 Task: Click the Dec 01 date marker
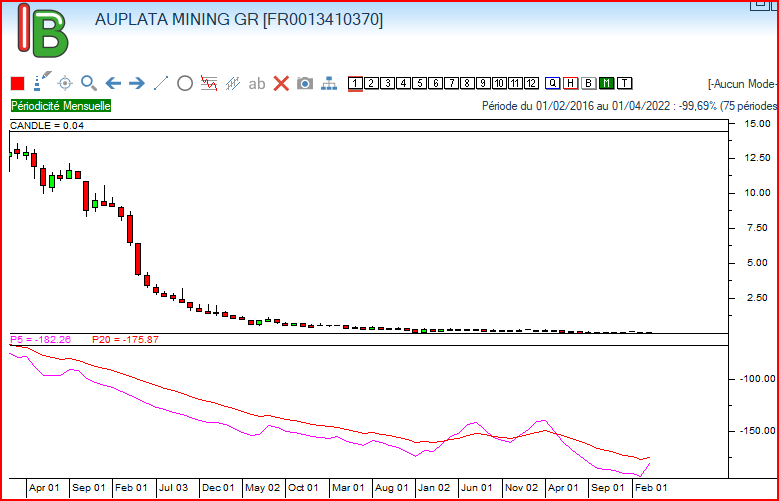click(x=218, y=488)
